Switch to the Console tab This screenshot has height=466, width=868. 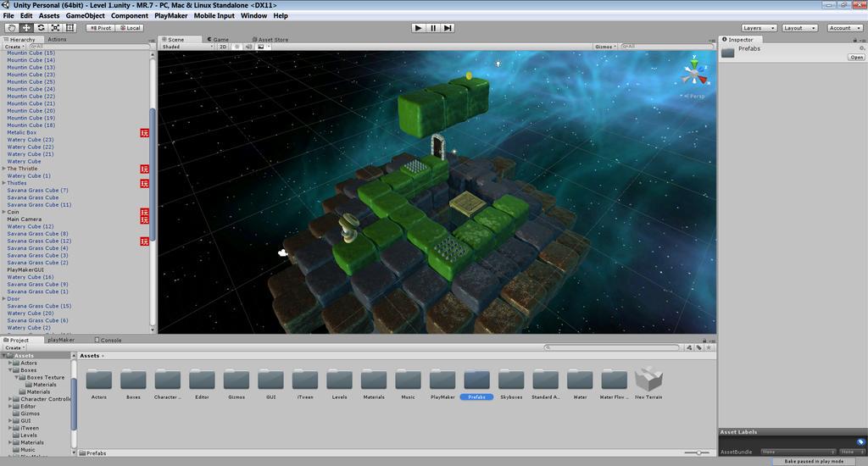108,340
